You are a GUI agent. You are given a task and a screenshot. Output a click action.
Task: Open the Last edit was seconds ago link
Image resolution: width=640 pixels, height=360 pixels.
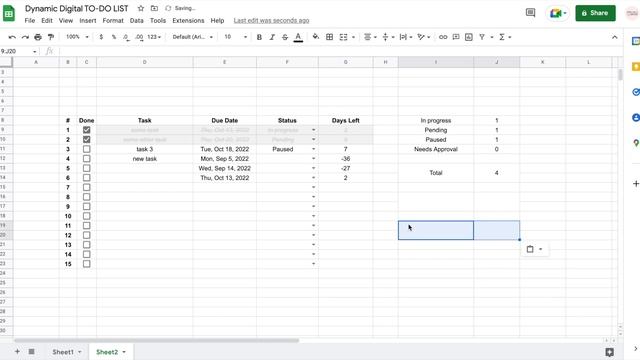coord(271,20)
